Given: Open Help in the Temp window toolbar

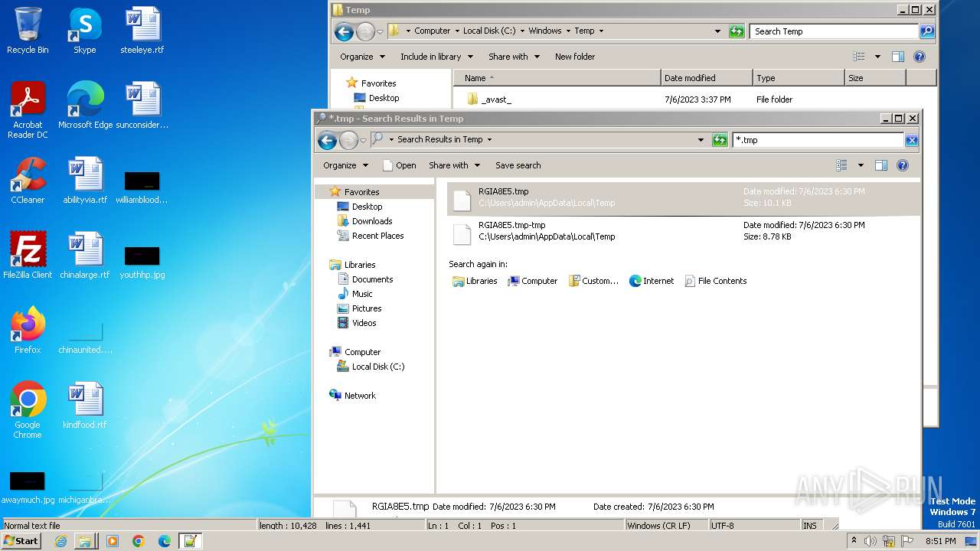Looking at the screenshot, I should tap(920, 57).
